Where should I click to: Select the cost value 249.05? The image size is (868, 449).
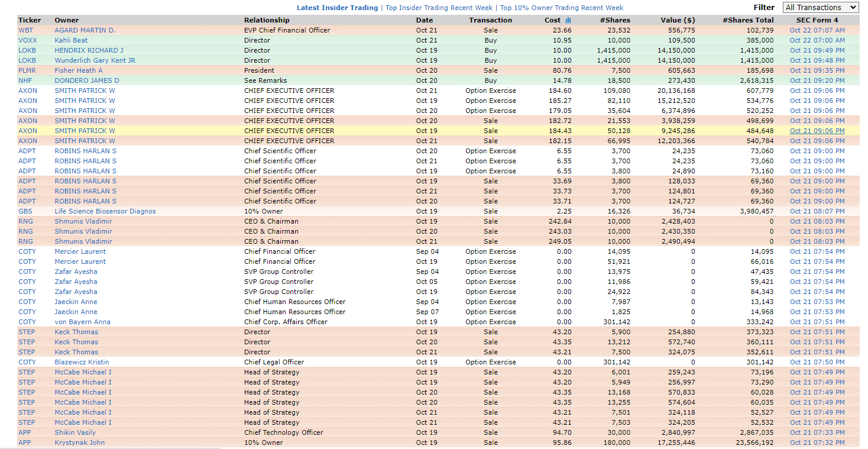pos(562,241)
